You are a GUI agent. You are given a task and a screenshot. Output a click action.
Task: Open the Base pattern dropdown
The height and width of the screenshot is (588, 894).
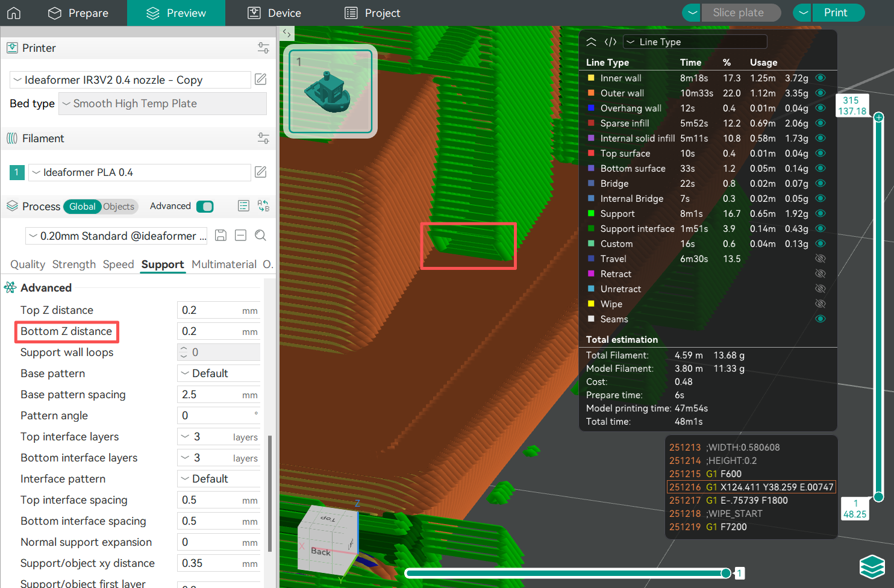pyautogui.click(x=219, y=374)
